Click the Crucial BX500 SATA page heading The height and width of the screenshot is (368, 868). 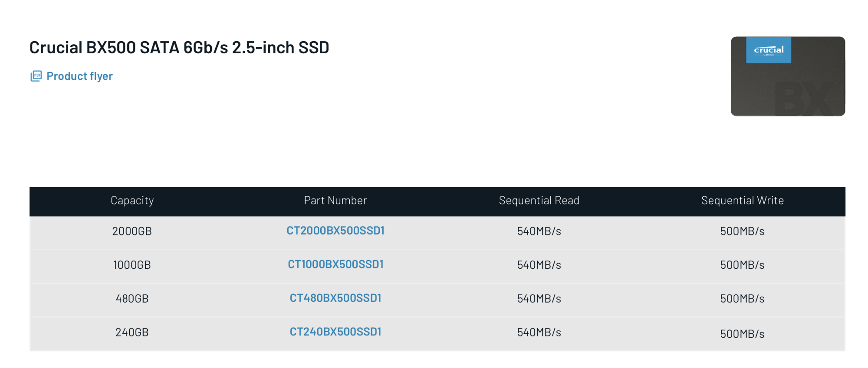[179, 47]
